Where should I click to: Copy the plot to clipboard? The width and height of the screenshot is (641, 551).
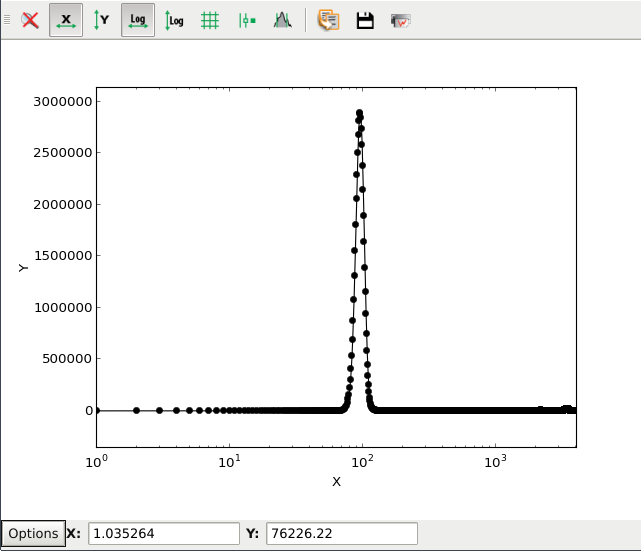coord(328,20)
